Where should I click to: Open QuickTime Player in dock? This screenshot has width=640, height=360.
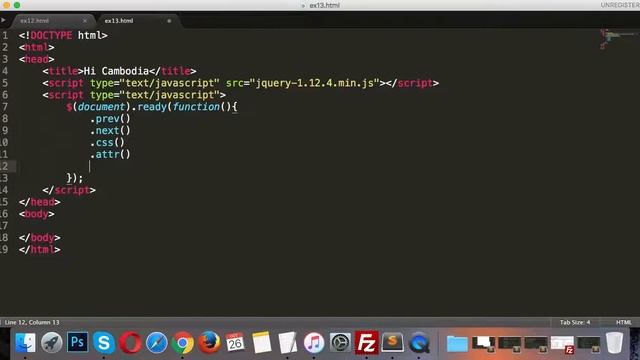pyautogui.click(x=419, y=342)
